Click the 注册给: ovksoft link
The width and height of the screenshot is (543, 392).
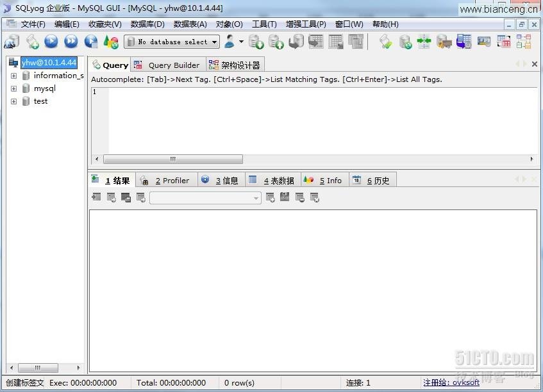tap(451, 382)
